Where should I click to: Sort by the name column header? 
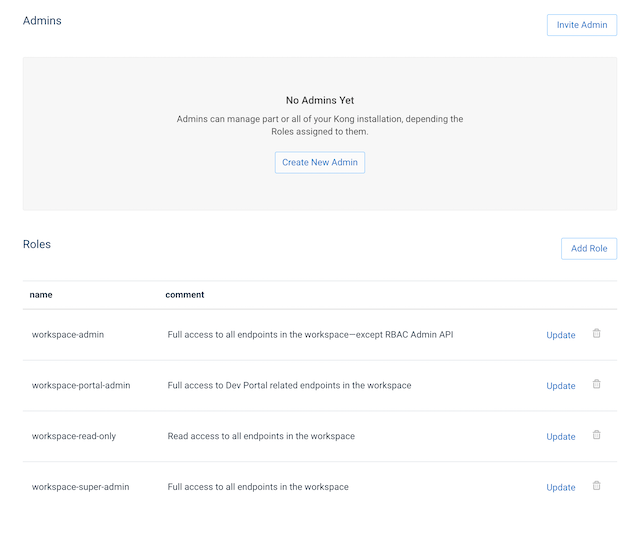41,295
